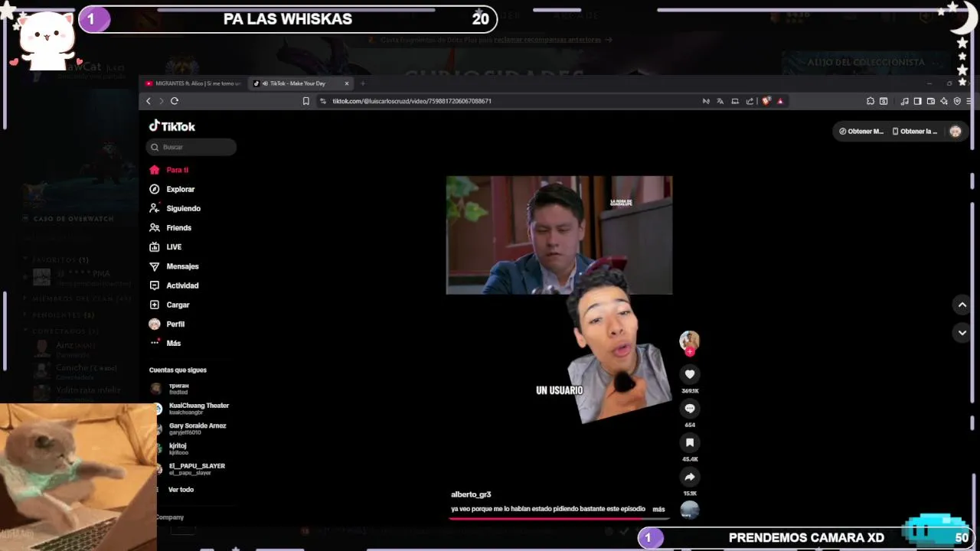980x551 pixels.
Task: Open profile avatar in top bar
Action: (955, 132)
